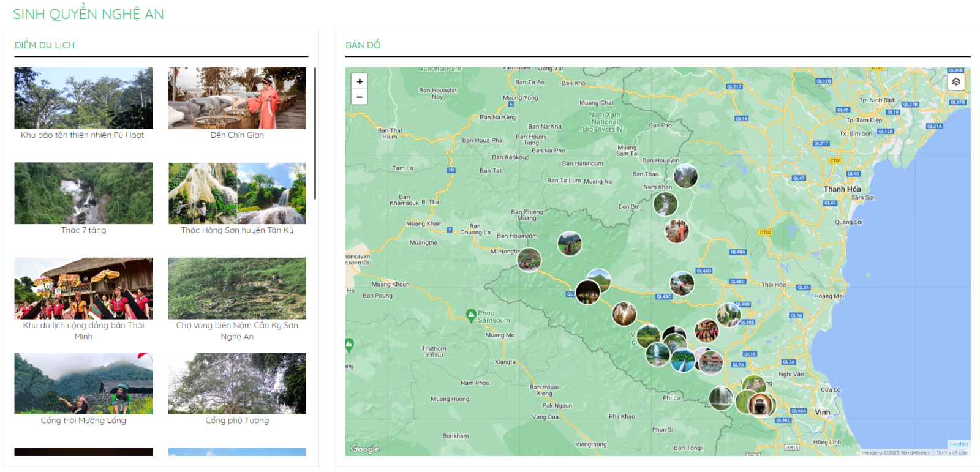Open the Chợ vùng biên Nậm Cắn photo

(237, 288)
